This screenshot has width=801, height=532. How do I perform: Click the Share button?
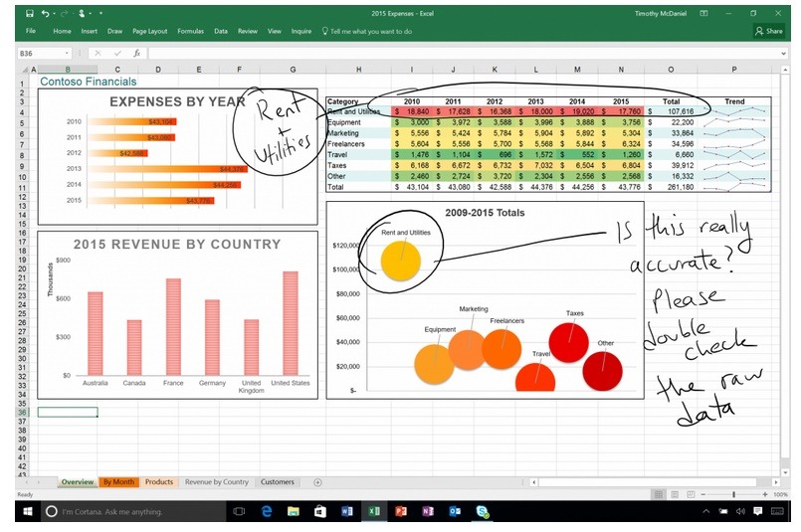pos(769,31)
